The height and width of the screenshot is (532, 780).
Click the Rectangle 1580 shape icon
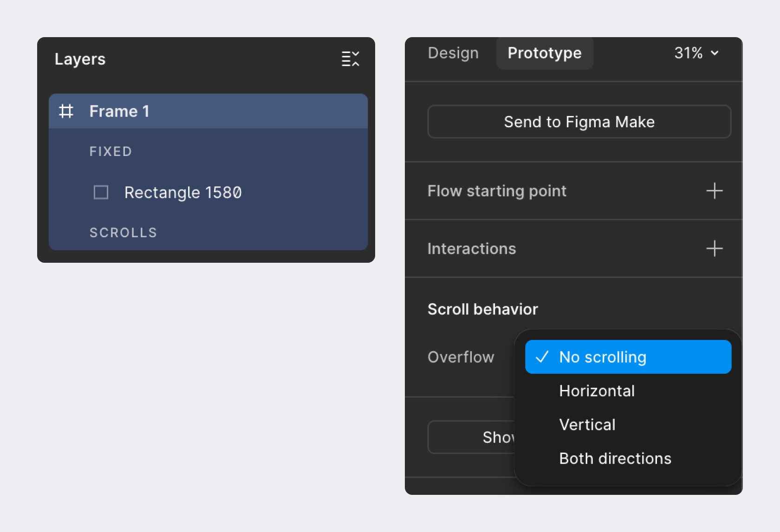(101, 192)
